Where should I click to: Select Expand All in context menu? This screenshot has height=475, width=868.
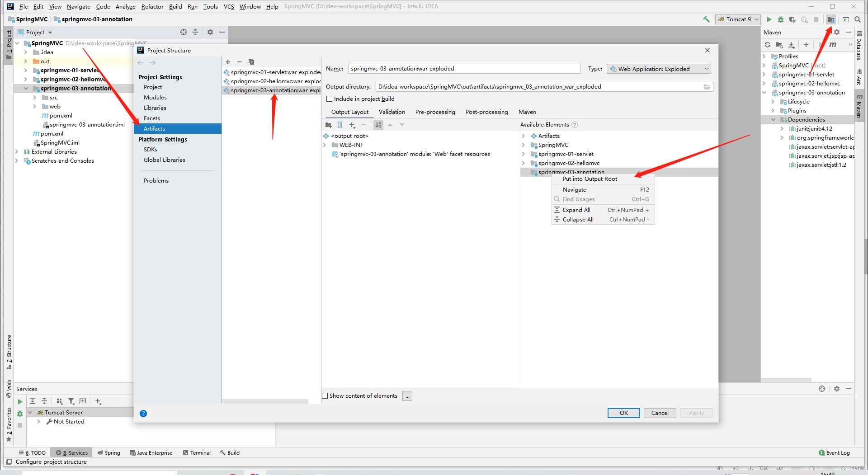[x=603, y=210]
